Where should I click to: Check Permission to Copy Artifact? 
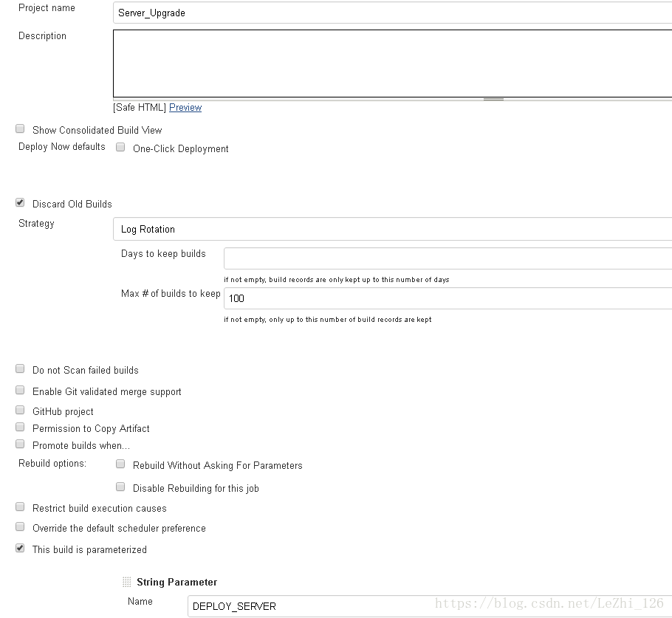pyautogui.click(x=20, y=427)
